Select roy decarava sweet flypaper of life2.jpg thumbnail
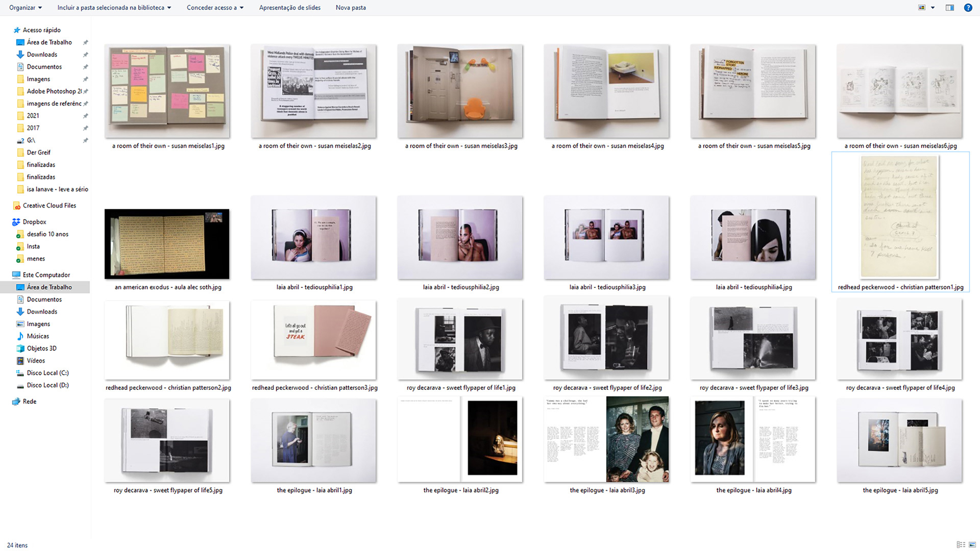Screen dimensions: 980x551 pyautogui.click(x=606, y=339)
